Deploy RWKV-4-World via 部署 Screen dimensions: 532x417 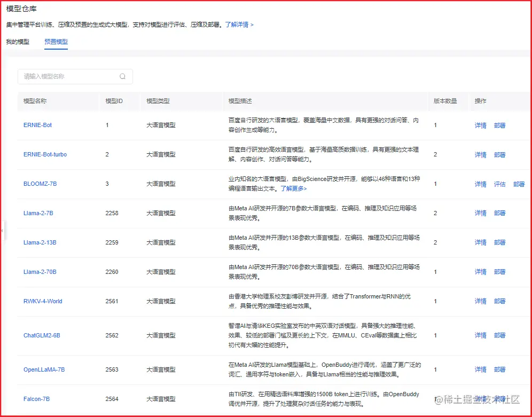(500, 301)
